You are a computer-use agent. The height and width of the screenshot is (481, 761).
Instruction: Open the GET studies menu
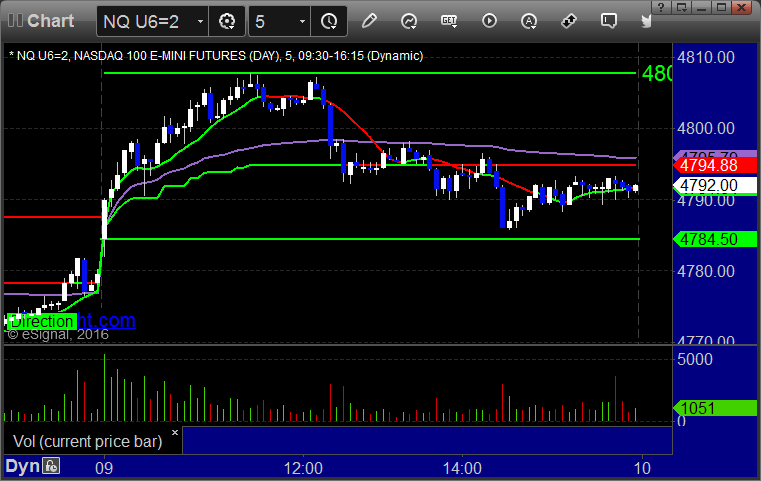click(x=449, y=21)
